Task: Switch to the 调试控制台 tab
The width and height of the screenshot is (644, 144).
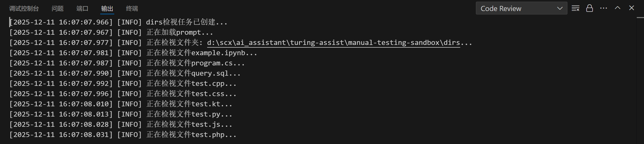Action: pos(24,9)
